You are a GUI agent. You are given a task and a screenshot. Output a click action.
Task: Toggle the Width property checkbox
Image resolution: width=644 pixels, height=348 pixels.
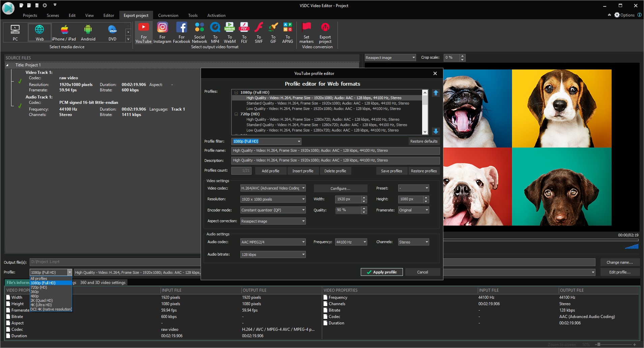(8, 297)
